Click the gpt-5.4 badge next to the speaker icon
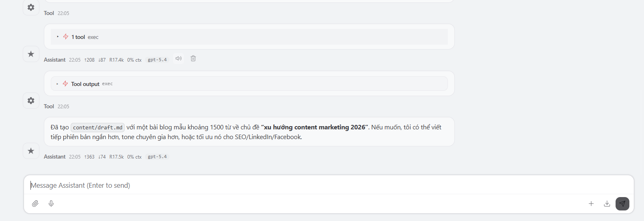 (x=157, y=60)
